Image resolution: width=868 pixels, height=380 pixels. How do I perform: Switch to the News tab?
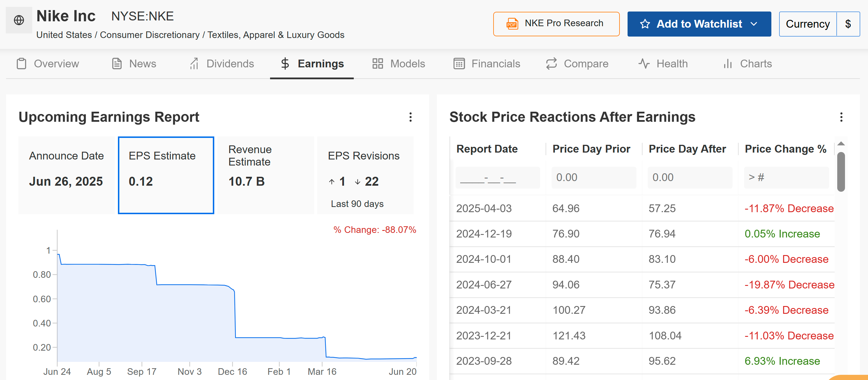point(134,64)
